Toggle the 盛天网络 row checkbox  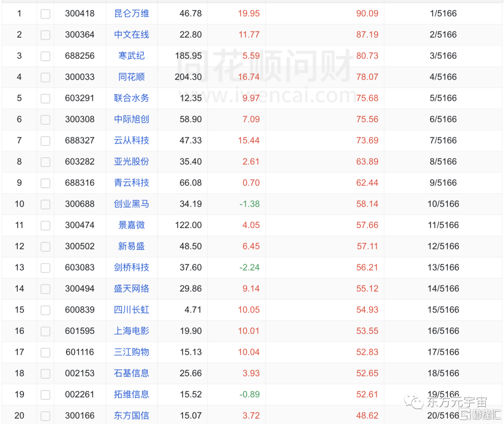(x=45, y=289)
